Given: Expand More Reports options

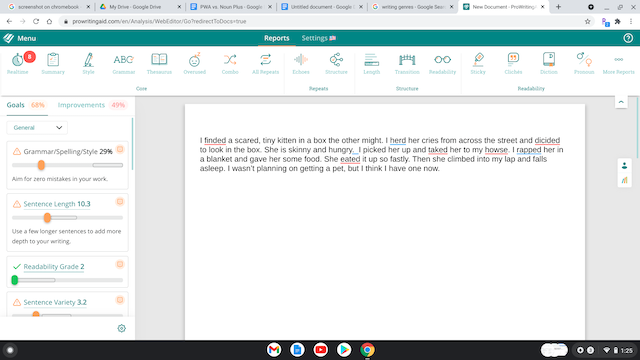Looking at the screenshot, I should point(618,63).
